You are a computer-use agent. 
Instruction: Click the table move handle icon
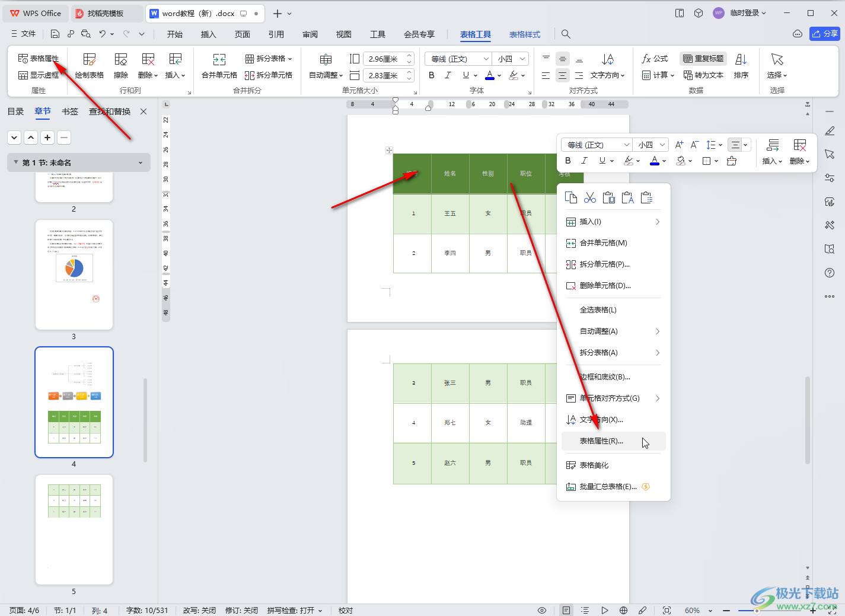(389, 150)
